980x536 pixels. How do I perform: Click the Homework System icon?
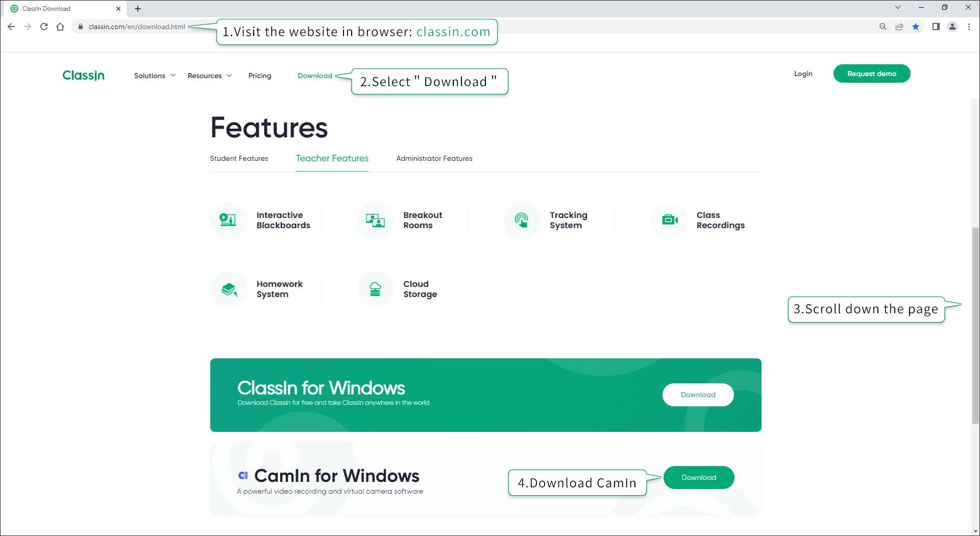click(229, 289)
